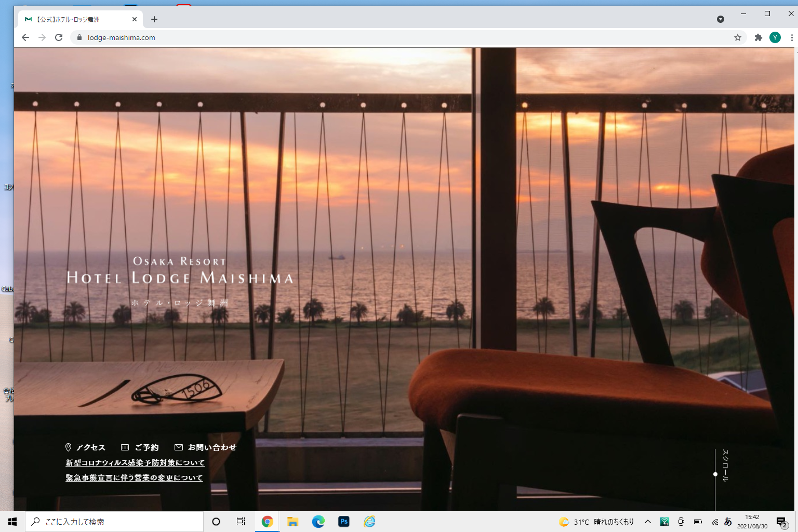Expand the tab search dropdown arrow
798x532 pixels.
coord(720,19)
